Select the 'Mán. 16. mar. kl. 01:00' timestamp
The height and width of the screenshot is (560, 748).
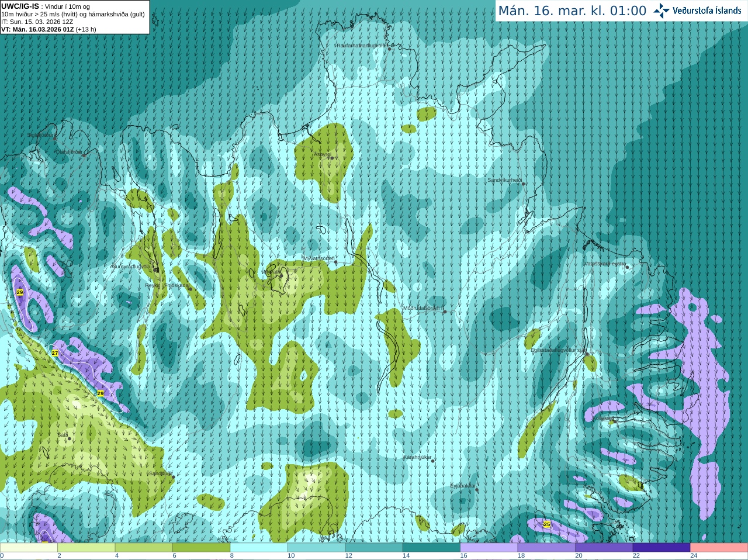(x=572, y=11)
